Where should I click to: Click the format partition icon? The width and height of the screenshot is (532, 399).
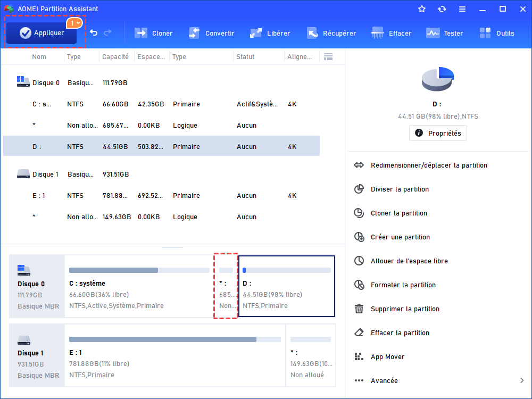[x=359, y=285]
